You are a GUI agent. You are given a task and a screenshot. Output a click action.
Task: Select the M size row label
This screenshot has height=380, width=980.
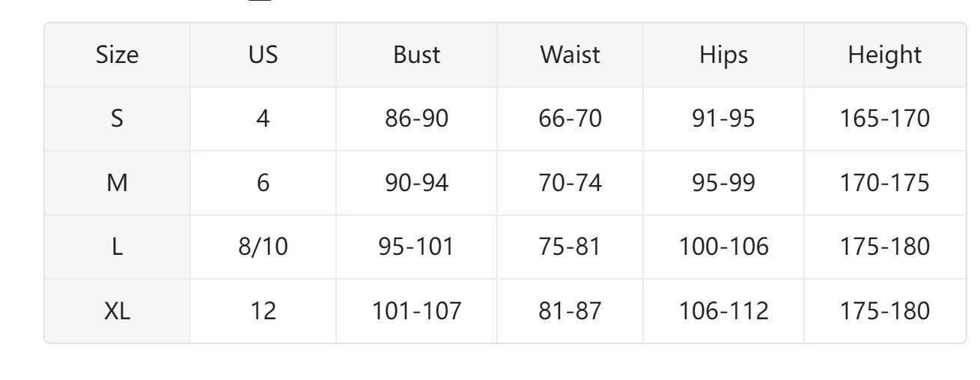[117, 183]
